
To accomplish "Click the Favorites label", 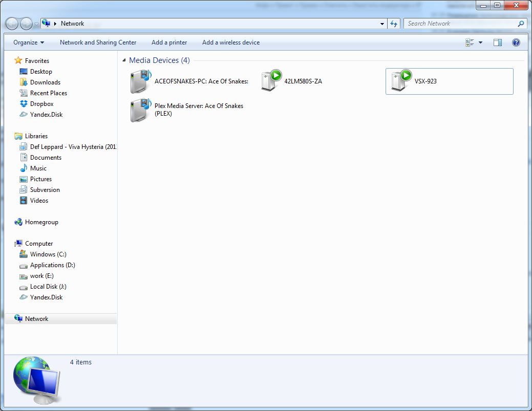I will click(x=37, y=61).
